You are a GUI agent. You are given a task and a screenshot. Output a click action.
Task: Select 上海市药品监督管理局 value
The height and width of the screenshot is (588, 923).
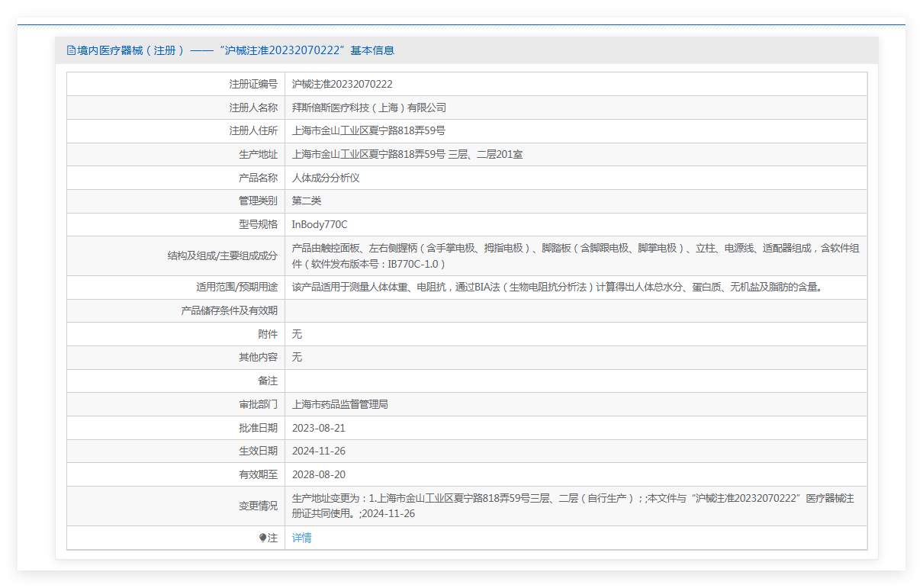click(340, 404)
